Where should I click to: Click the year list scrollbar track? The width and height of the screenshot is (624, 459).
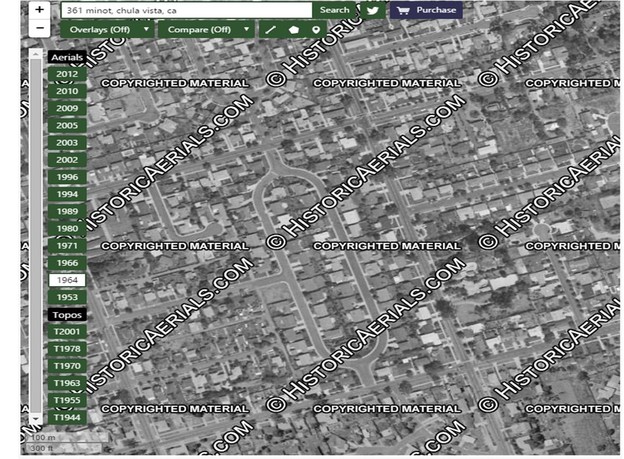pos(35,236)
